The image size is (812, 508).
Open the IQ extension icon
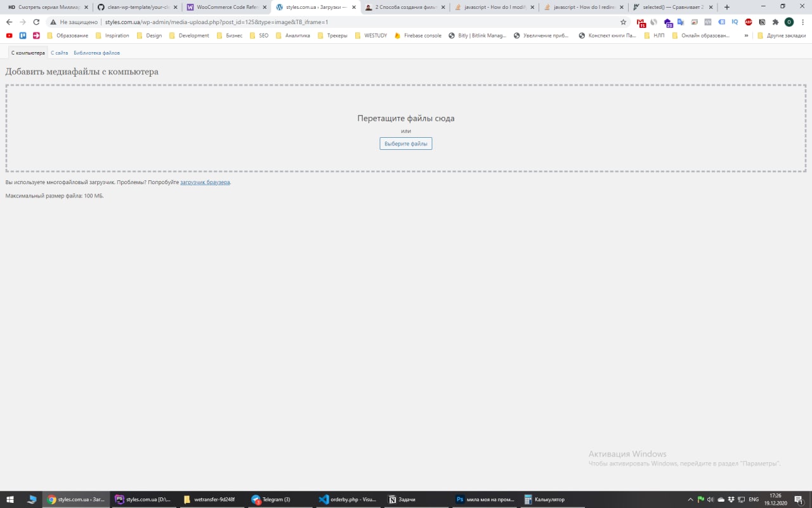[735, 22]
